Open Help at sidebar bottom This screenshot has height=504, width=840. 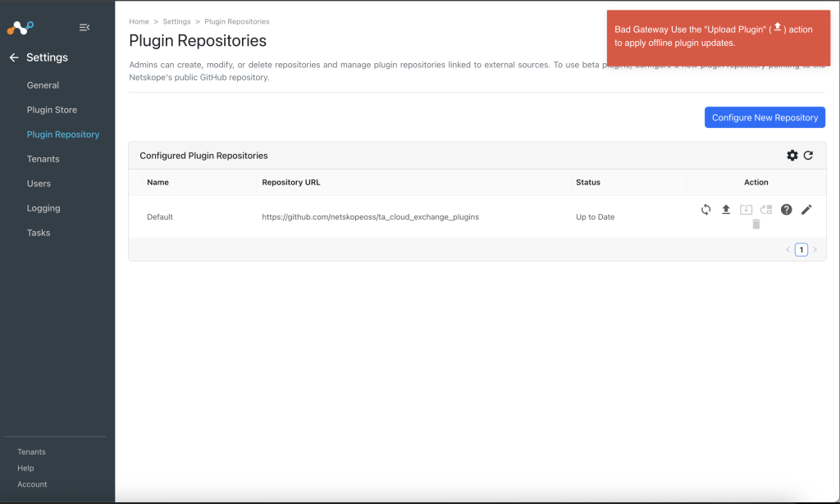tap(25, 468)
